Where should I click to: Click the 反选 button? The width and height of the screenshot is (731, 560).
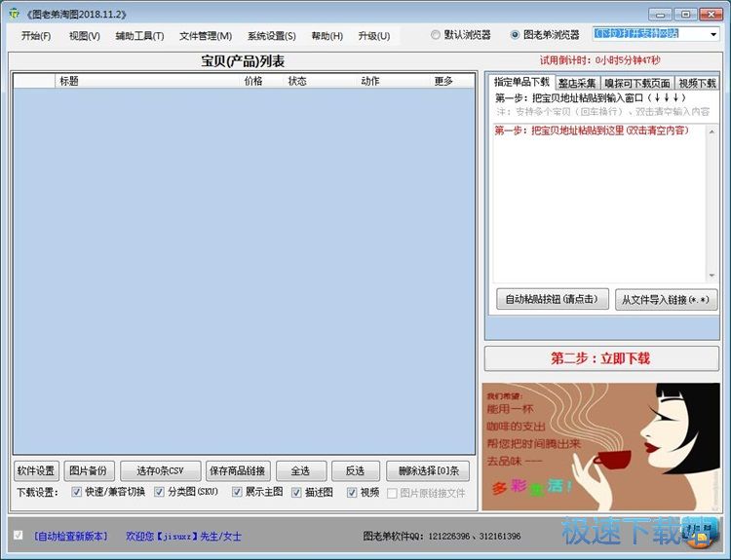pyautogui.click(x=355, y=470)
